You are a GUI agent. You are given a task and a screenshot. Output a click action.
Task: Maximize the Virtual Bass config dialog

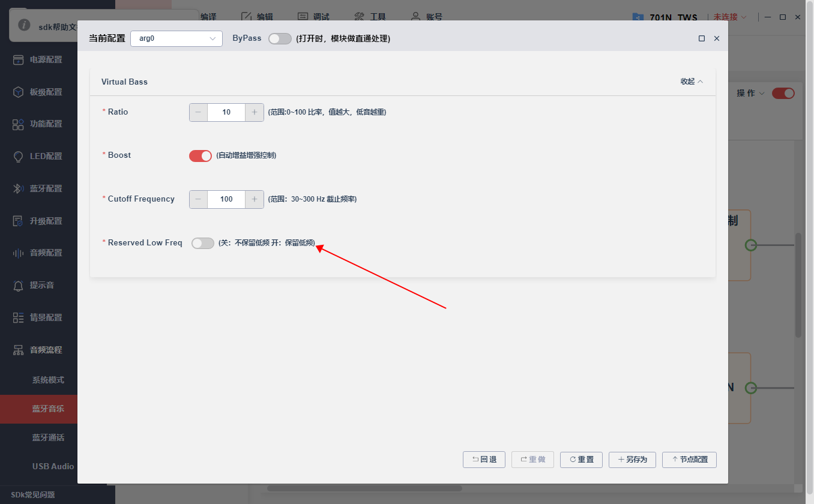click(702, 38)
